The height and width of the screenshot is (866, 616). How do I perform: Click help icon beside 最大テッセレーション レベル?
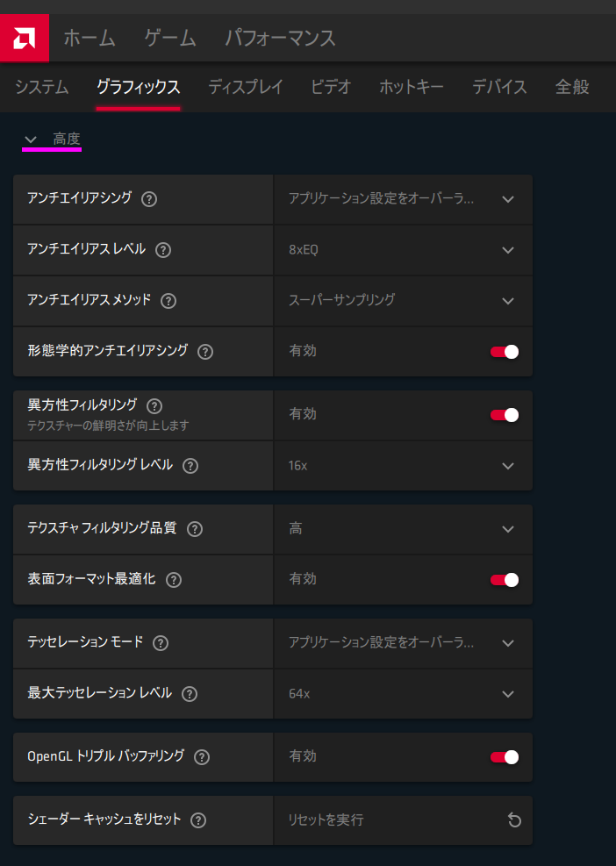189,694
